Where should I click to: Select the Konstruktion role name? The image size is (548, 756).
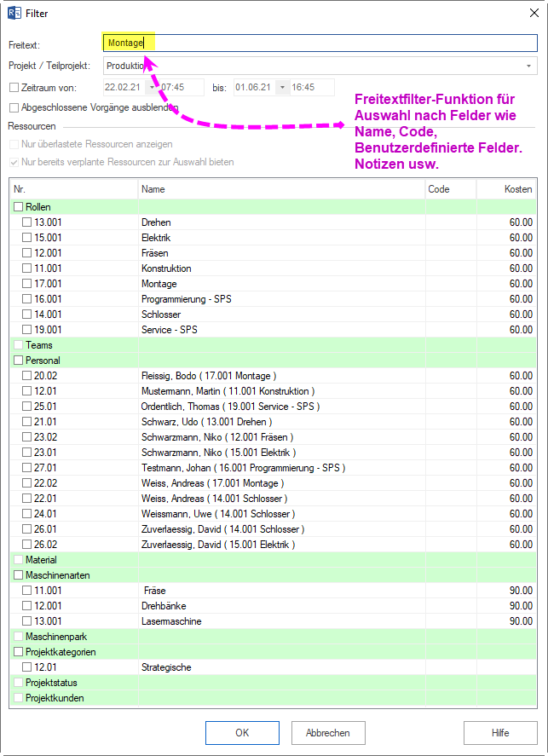click(x=166, y=268)
